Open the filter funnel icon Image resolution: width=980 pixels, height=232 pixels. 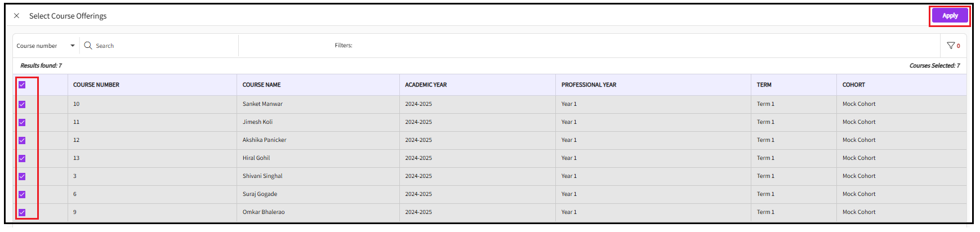[x=951, y=46]
